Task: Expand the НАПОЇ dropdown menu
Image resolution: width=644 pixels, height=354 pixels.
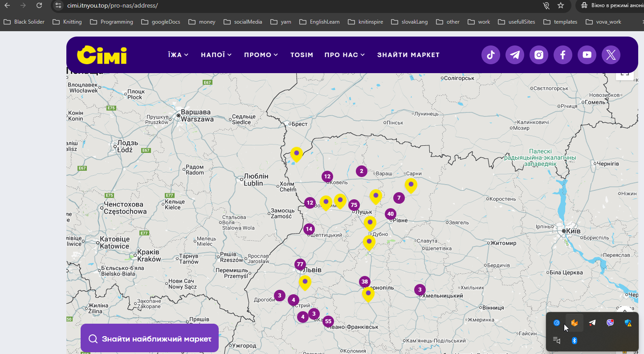Action: [x=216, y=55]
